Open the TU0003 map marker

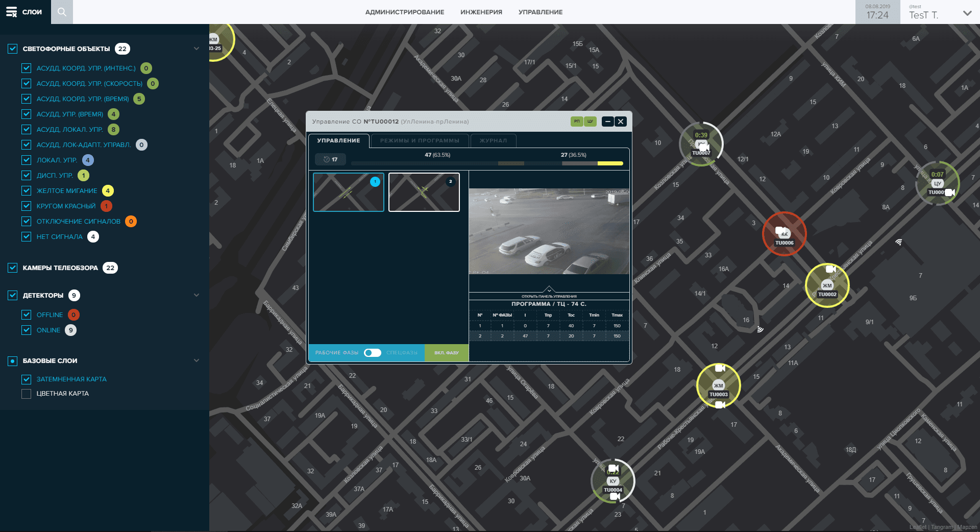[x=718, y=385]
